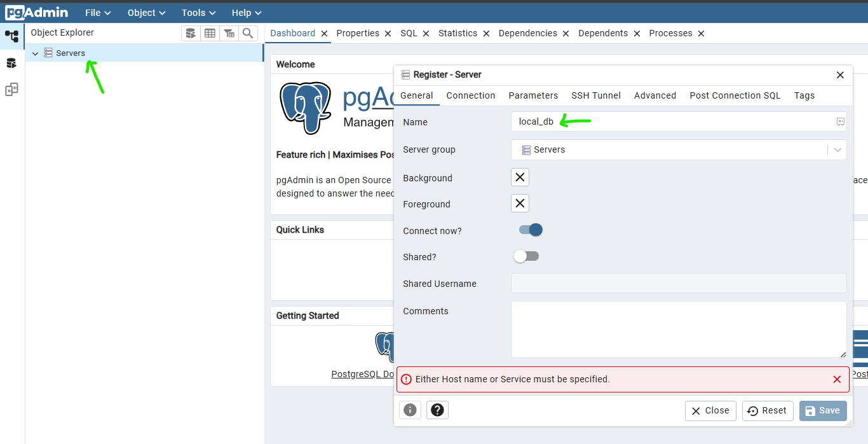Click the Save button
The image size is (868, 444).
[823, 410]
